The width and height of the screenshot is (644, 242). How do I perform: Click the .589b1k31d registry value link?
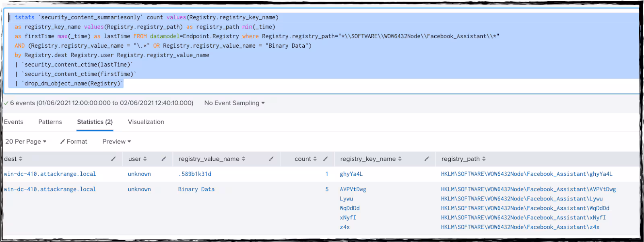tap(194, 174)
